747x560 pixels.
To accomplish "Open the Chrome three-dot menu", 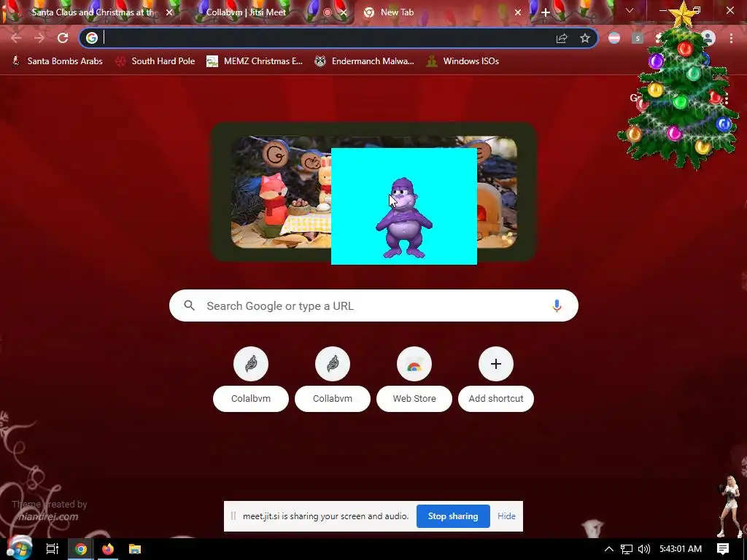I will (731, 38).
